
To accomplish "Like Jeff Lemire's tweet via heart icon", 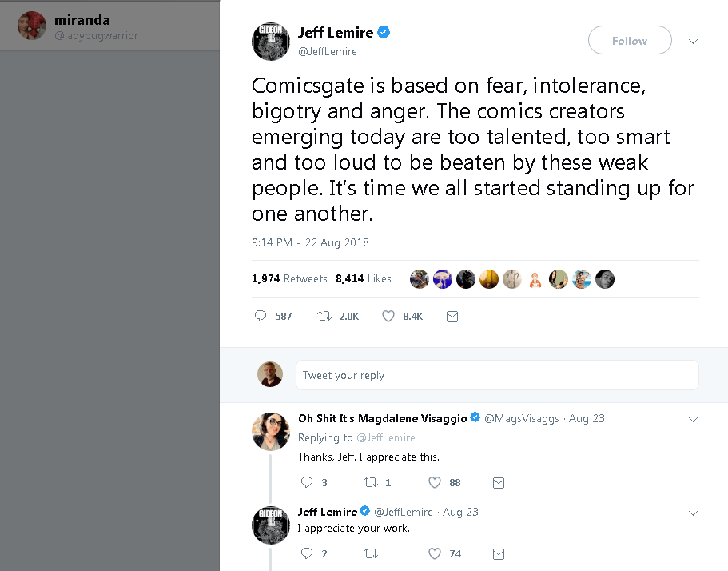I will 388,316.
